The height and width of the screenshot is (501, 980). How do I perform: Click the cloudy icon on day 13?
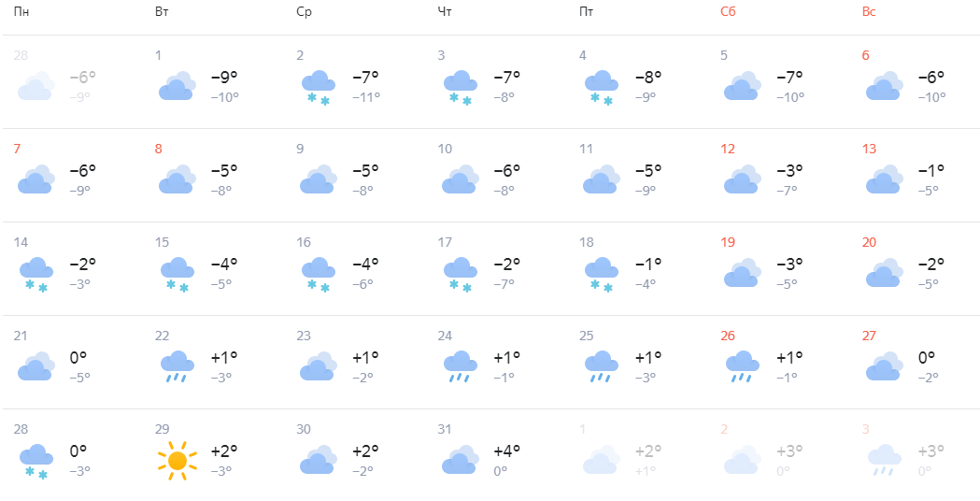(x=884, y=179)
